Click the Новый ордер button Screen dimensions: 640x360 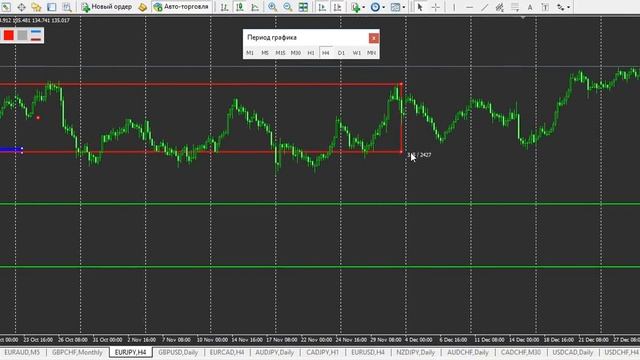(107, 7)
